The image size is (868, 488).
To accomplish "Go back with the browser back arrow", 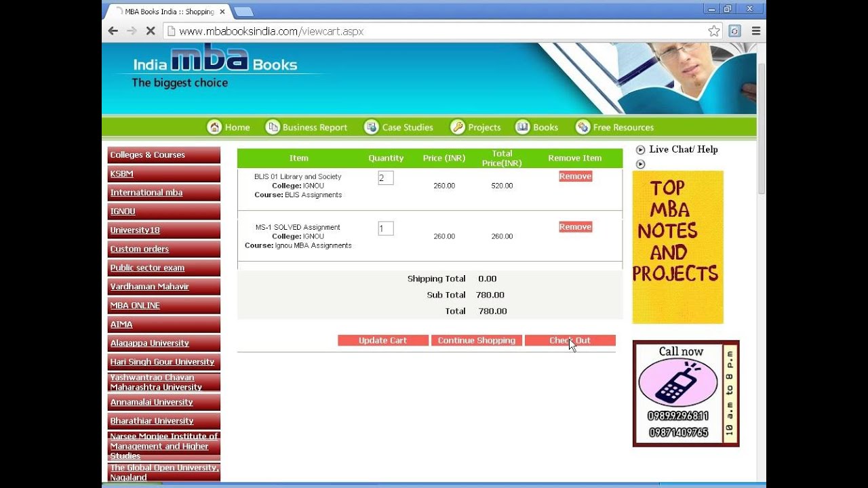I will coord(113,31).
